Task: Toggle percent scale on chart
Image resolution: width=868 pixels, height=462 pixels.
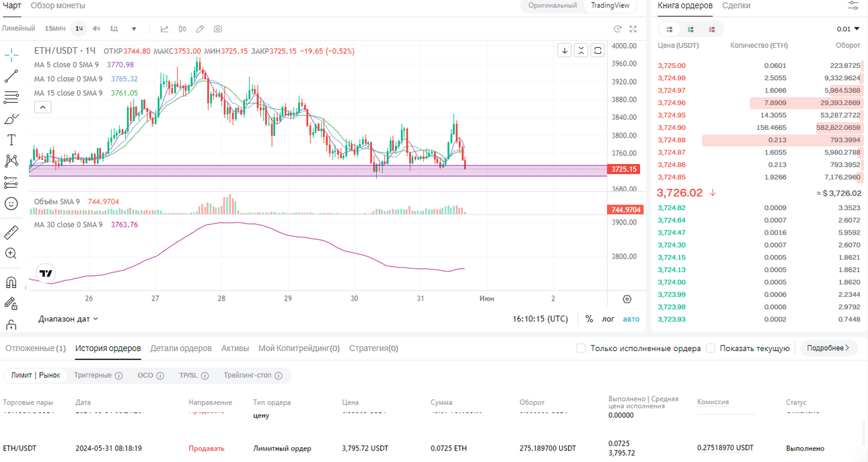Action: (589, 319)
